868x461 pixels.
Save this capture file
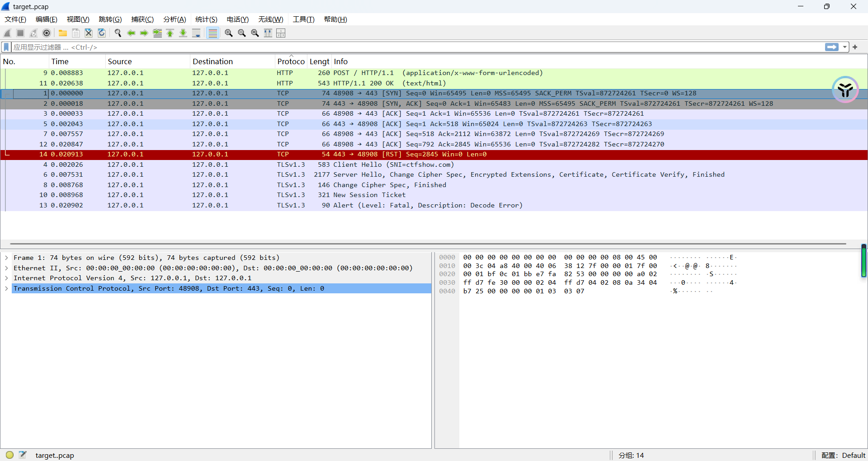click(x=76, y=33)
